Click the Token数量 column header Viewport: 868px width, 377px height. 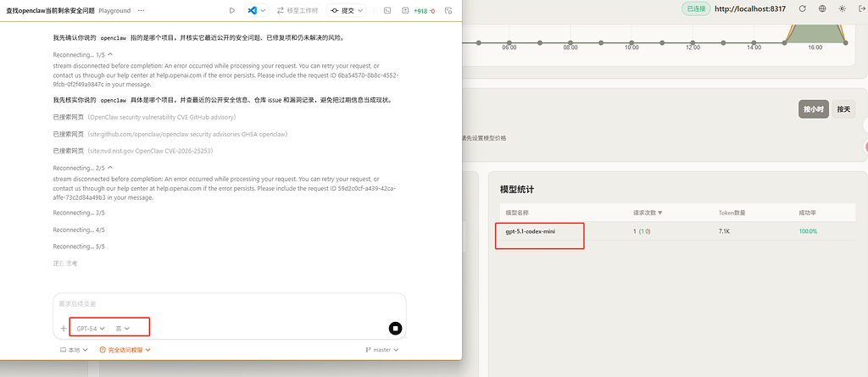click(x=732, y=213)
